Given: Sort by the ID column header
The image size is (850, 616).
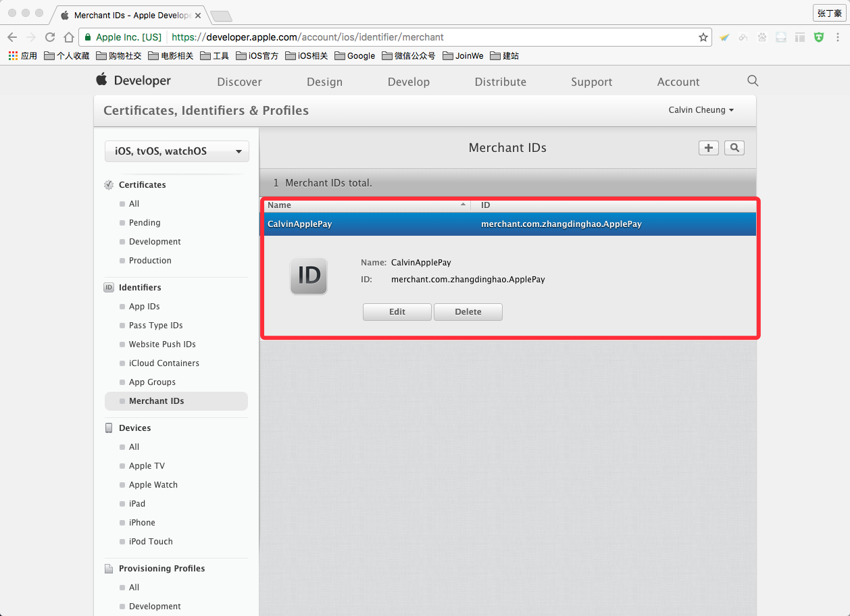Looking at the screenshot, I should coord(614,205).
